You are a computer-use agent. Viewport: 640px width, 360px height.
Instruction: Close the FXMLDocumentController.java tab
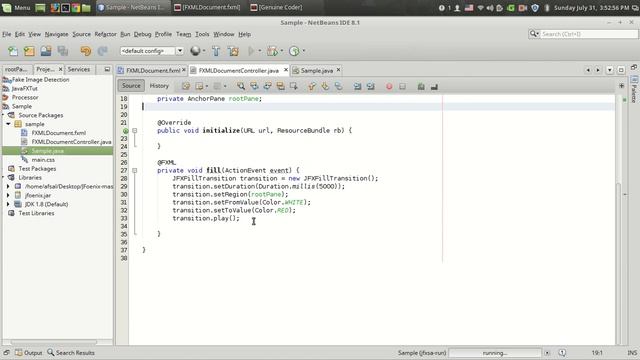(286, 70)
